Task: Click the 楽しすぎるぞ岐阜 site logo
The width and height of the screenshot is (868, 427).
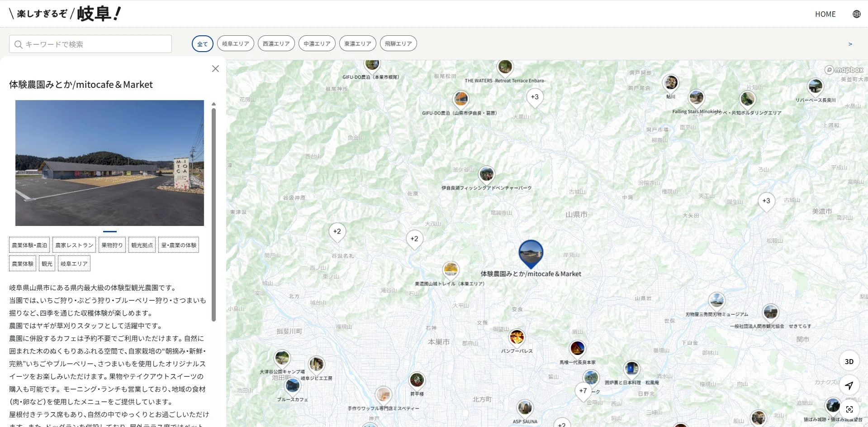Action: point(65,14)
